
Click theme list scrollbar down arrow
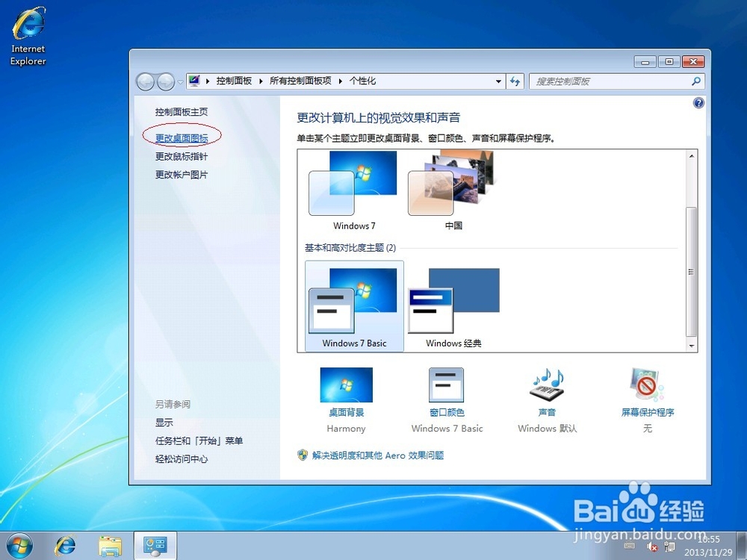[692, 346]
